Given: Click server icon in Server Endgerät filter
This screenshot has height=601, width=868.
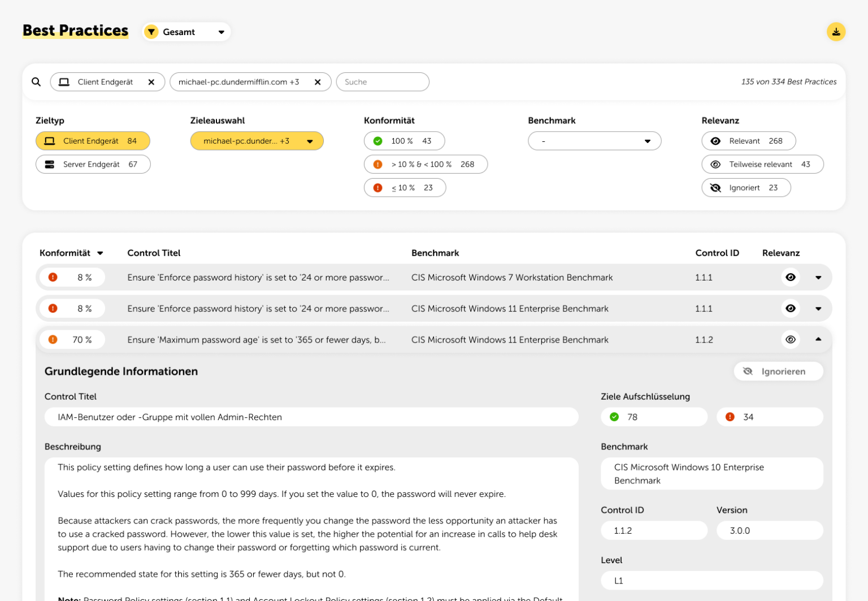Looking at the screenshot, I should [x=50, y=165].
